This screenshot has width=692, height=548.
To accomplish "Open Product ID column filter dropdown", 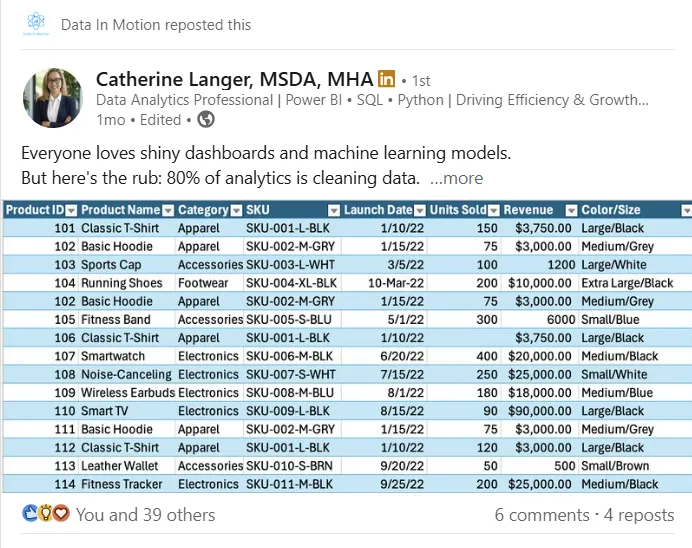I will tap(71, 210).
